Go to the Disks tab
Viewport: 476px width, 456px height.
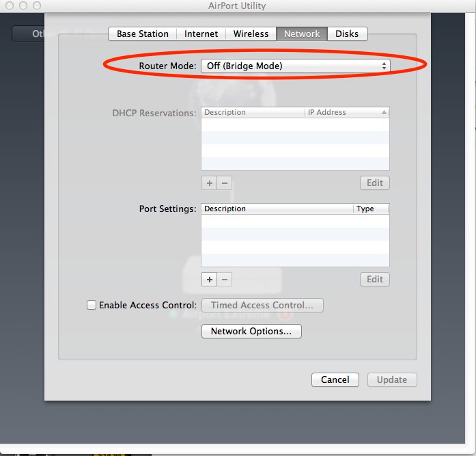pyautogui.click(x=347, y=33)
